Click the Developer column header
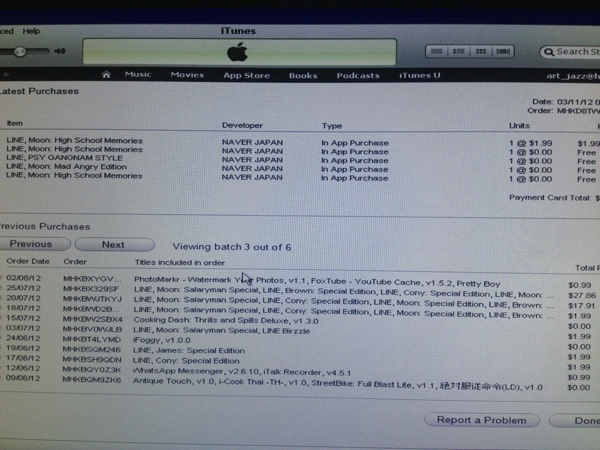600x450 pixels. (242, 125)
